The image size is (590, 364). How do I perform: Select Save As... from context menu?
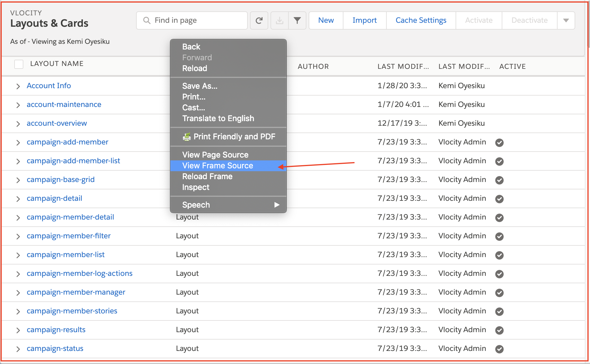228,86
